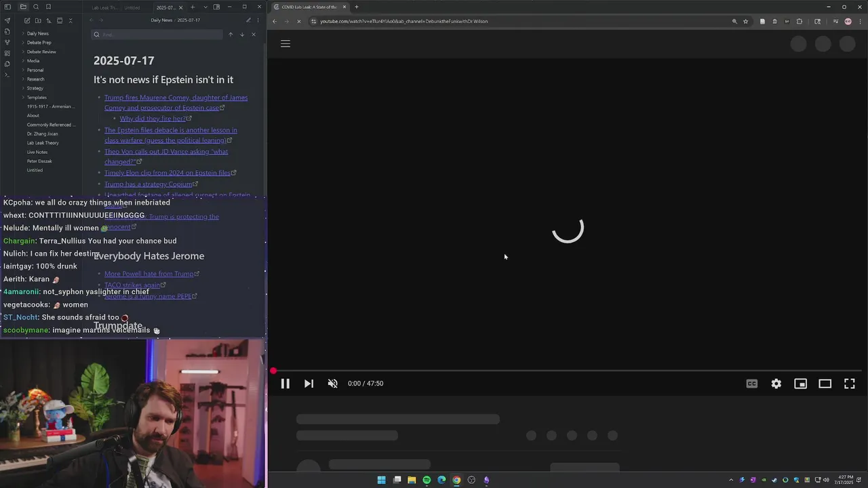Go back in the browser

tap(275, 21)
